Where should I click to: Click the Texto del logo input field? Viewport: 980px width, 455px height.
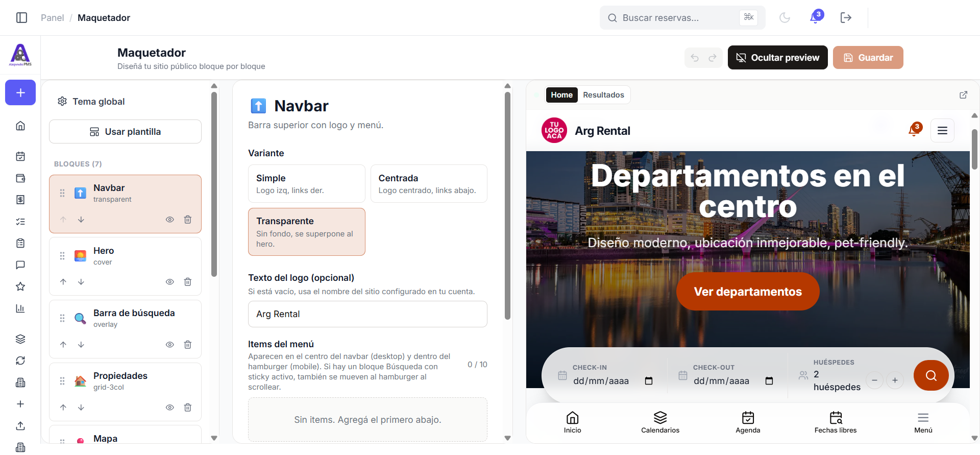pos(367,314)
